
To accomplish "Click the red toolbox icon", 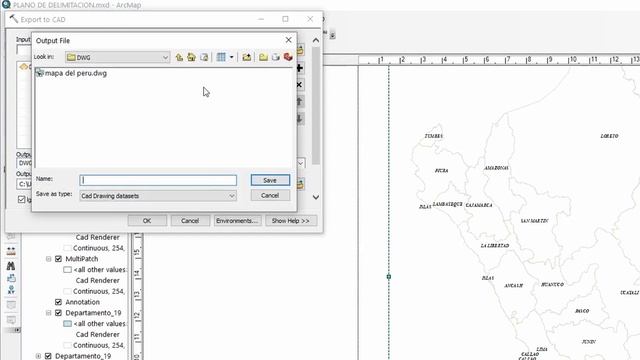I will [x=288, y=57].
